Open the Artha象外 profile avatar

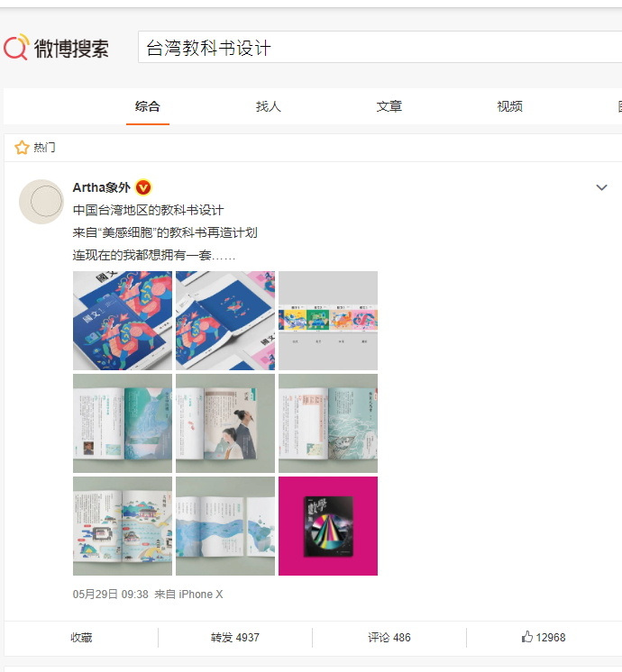click(x=41, y=202)
